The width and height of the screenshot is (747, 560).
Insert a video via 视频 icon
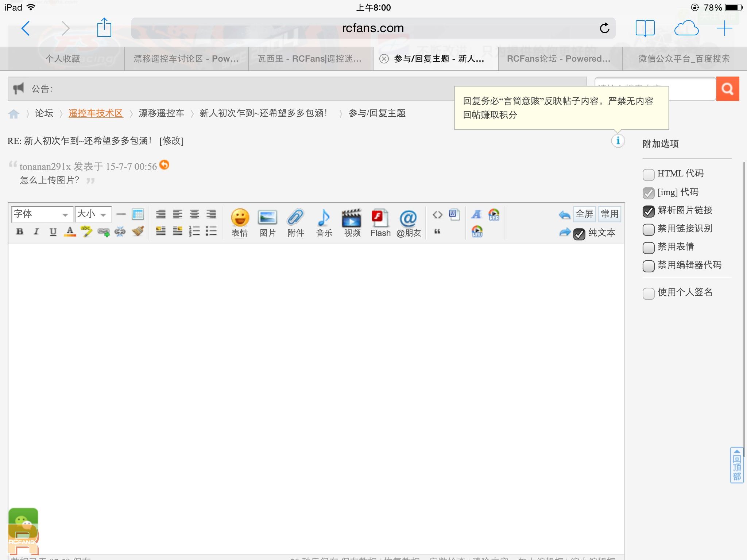[x=352, y=223]
